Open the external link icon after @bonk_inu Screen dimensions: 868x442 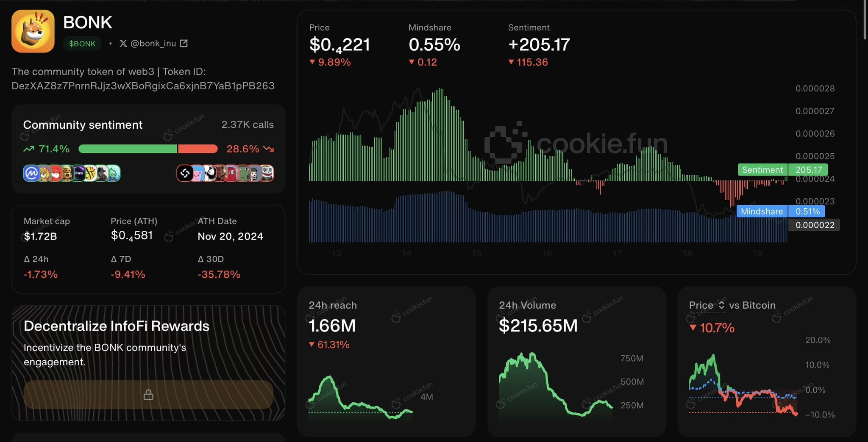coord(184,43)
